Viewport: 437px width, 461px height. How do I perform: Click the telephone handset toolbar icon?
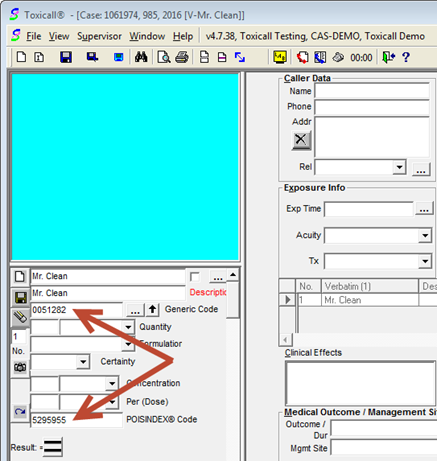(x=338, y=57)
